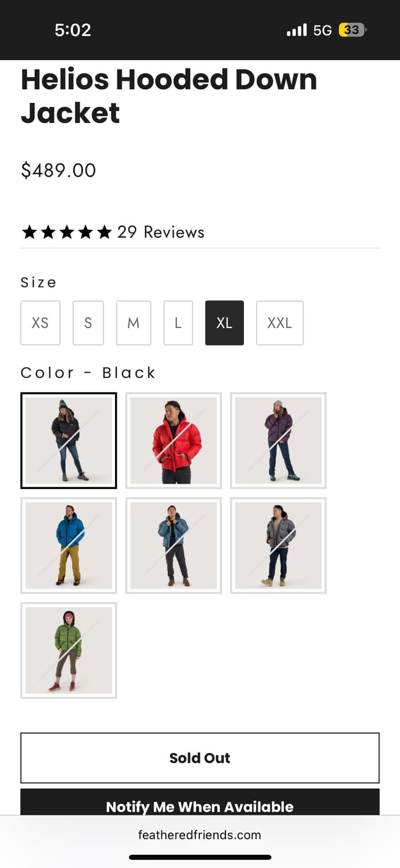Select the XL size option
The image size is (400, 868).
tap(224, 323)
